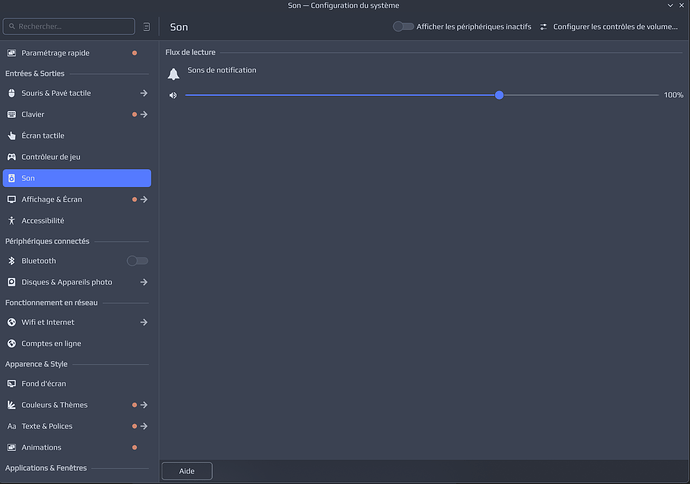Expand the Wifi et Internet arrow

pyautogui.click(x=144, y=322)
